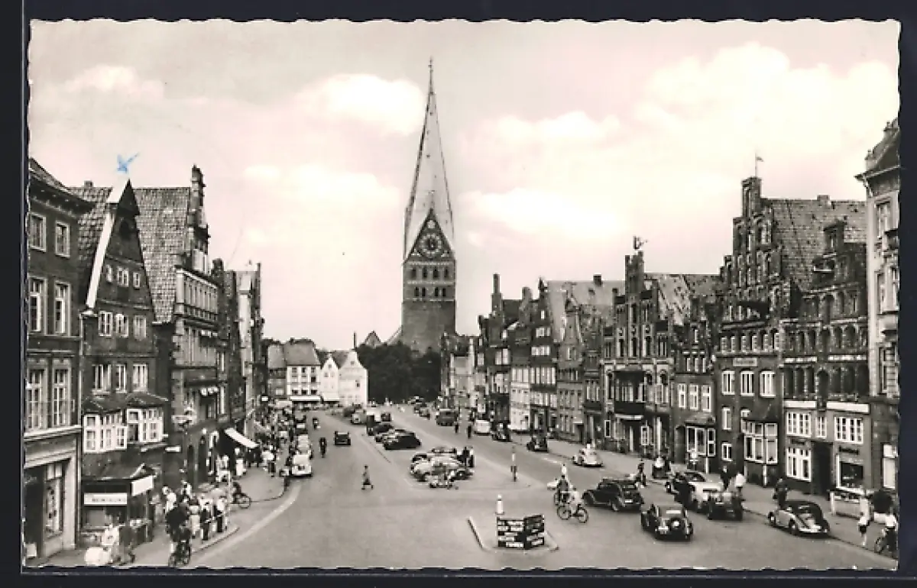The image size is (917, 588).
Task: Click the light-colored car on the left roadside
Action: pos(301,465)
